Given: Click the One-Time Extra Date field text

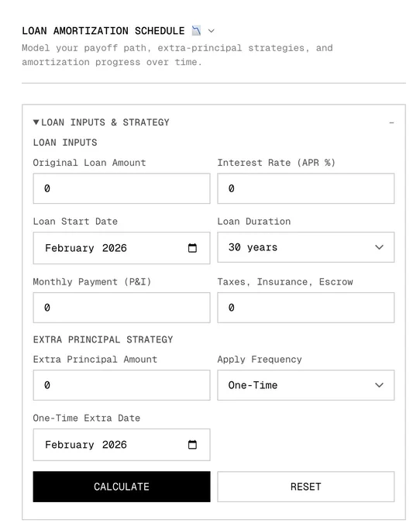Looking at the screenshot, I should point(86,445).
